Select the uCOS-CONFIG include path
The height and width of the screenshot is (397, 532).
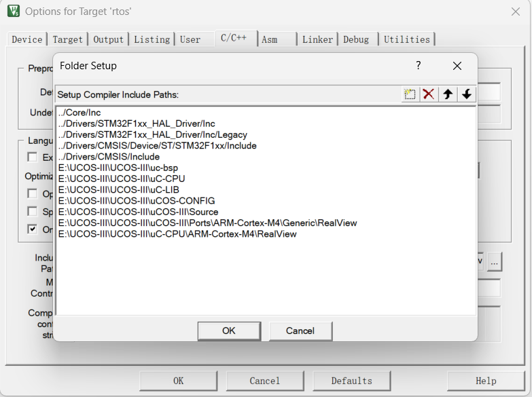137,201
